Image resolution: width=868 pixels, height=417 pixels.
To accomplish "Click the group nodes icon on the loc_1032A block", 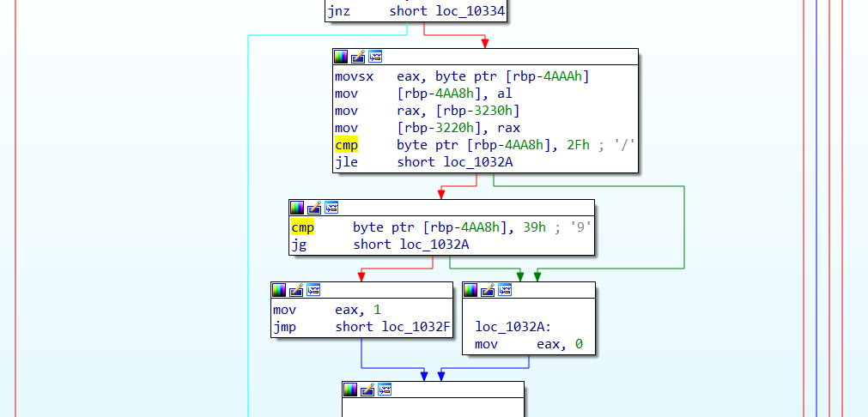I will (x=505, y=290).
